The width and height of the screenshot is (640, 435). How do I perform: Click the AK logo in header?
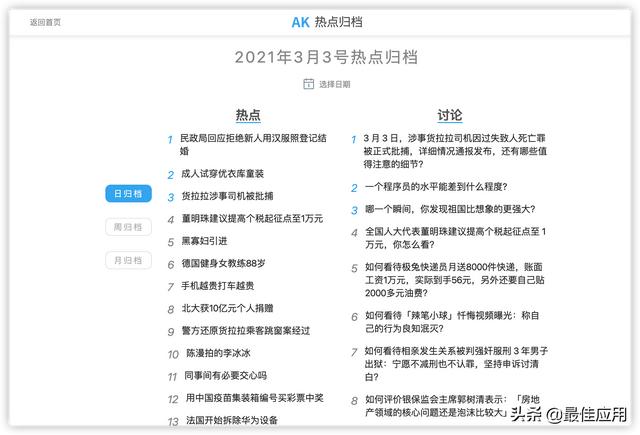300,21
